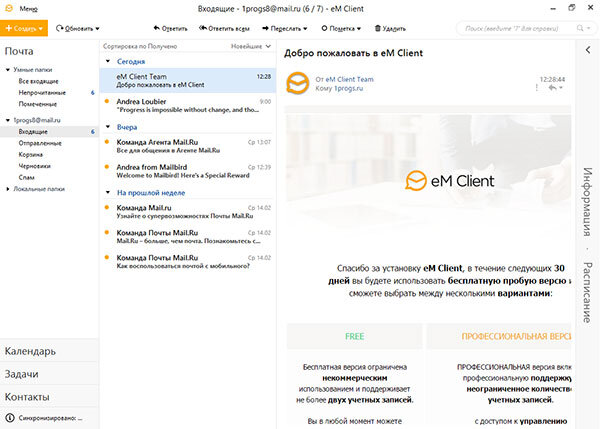
Task: Open the Черновики drafts folder
Action: 34,166
